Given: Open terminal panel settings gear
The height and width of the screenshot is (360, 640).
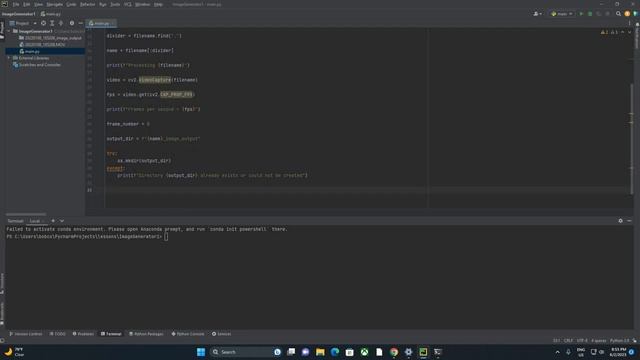Looking at the screenshot, I should click(620, 221).
